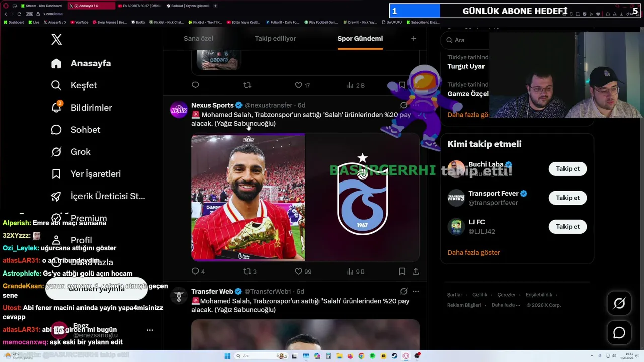This screenshot has width=644, height=362.
Task: Open a new browser tab
Action: pos(215,6)
